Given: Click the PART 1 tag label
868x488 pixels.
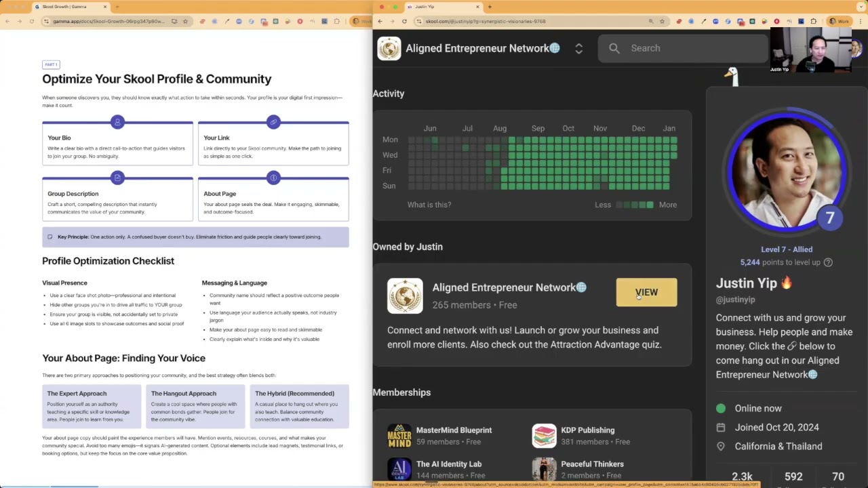Looking at the screenshot, I should (51, 64).
